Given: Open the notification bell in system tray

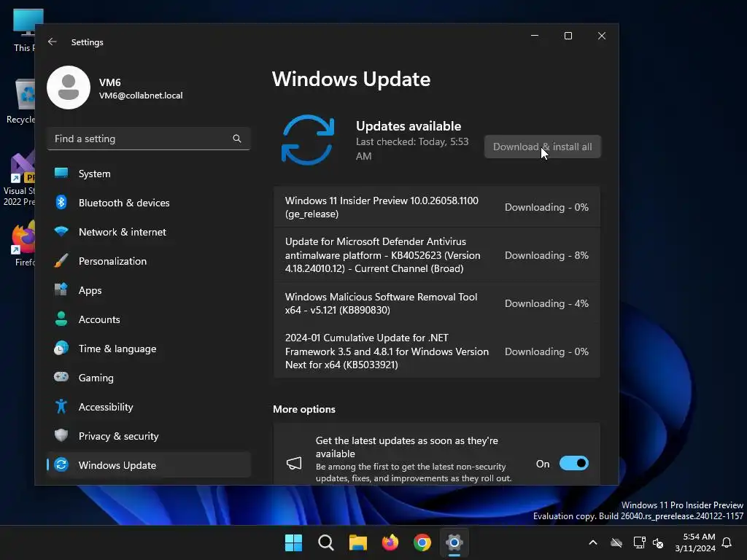Looking at the screenshot, I should (x=727, y=542).
